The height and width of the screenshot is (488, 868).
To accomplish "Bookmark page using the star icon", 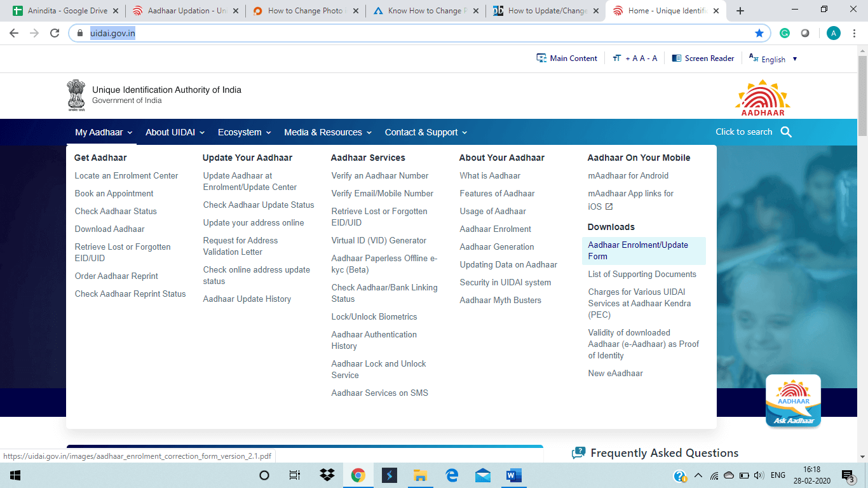I will [x=759, y=33].
